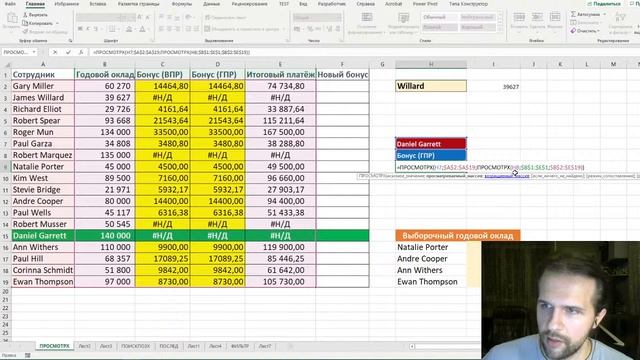Click the Name Box field
This screenshot has height=360, width=640.
(x=16, y=52)
